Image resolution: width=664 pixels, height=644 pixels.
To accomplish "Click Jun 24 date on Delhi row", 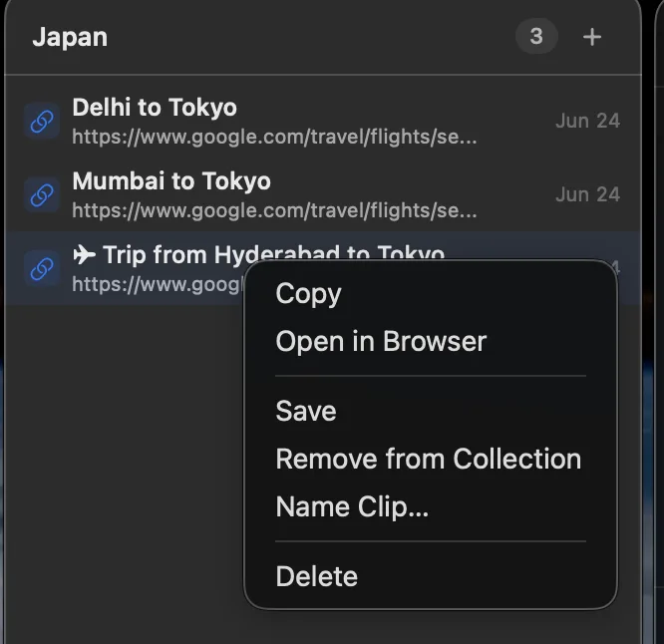I will [x=588, y=121].
